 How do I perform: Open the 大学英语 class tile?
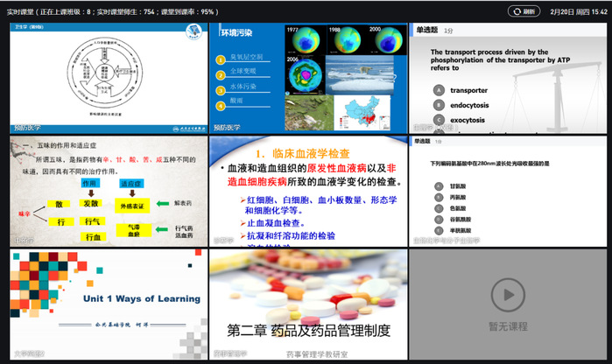click(109, 304)
